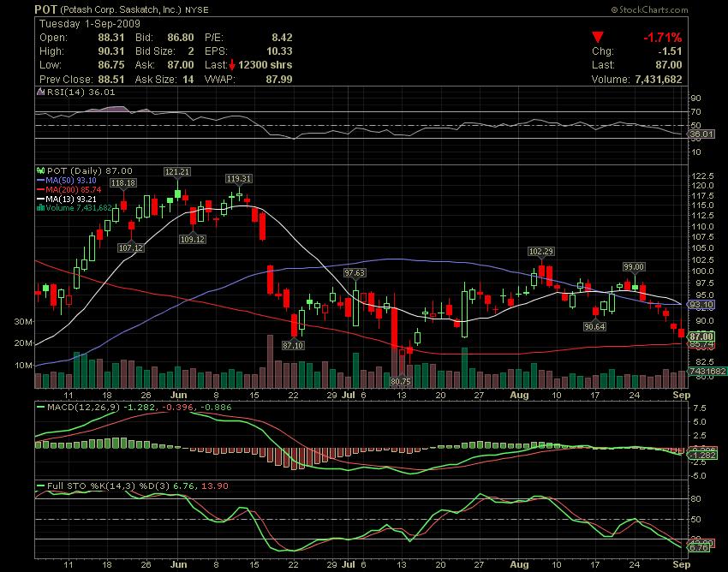Click the Chg value -1.51
The image size is (728, 572).
(x=670, y=51)
